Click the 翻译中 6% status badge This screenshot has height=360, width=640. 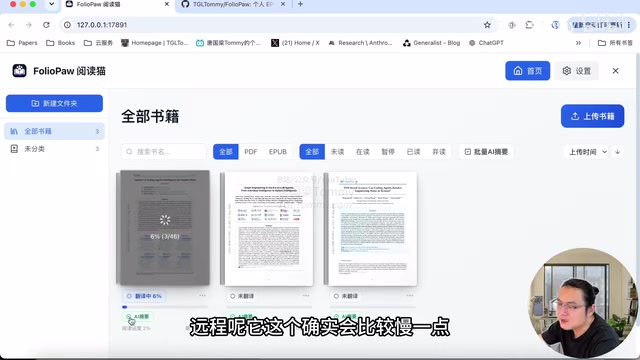[x=144, y=296]
